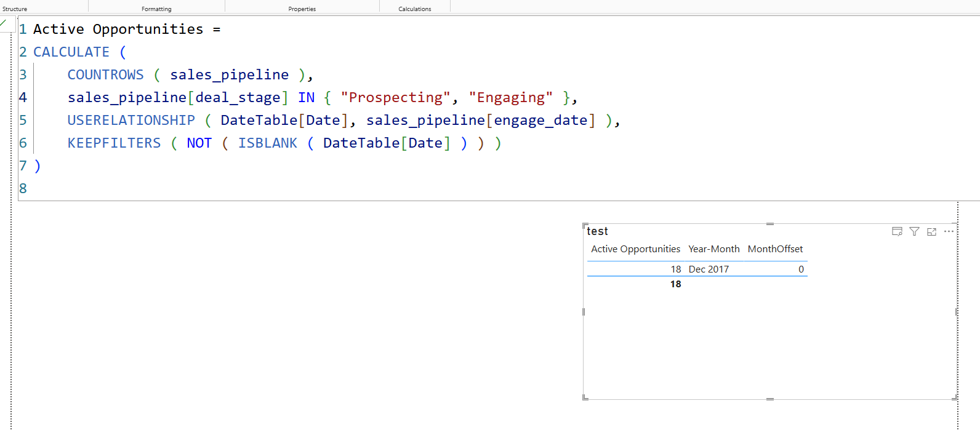Screen dimensions: 980x430
Task: Click the Formatting ribbon group label
Action: click(156, 9)
